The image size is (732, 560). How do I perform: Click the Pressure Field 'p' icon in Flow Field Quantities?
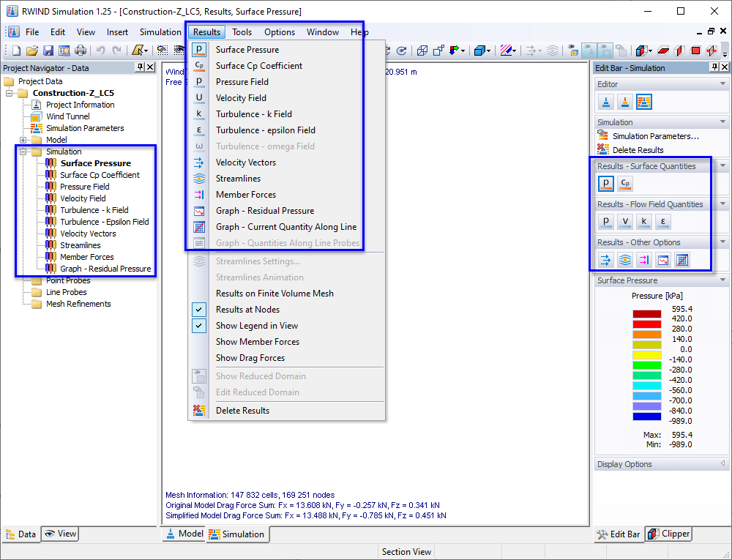click(x=606, y=222)
